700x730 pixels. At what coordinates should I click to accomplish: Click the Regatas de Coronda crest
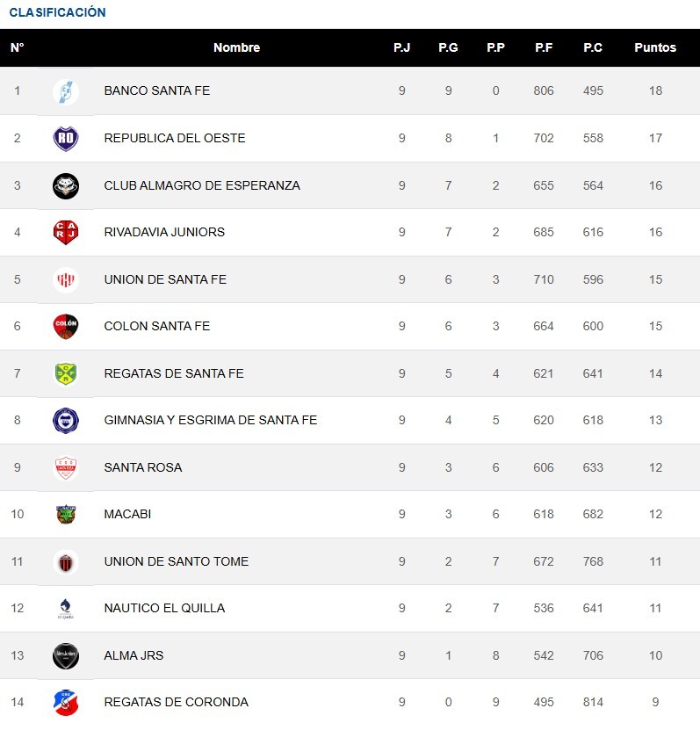pyautogui.click(x=66, y=703)
